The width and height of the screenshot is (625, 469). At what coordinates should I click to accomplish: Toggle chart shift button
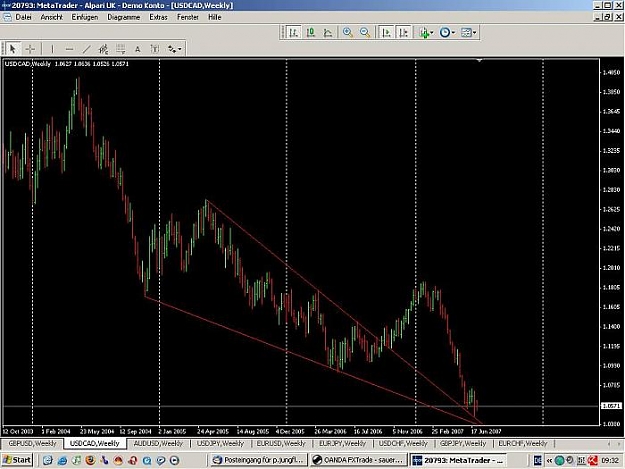pyautogui.click(x=403, y=32)
